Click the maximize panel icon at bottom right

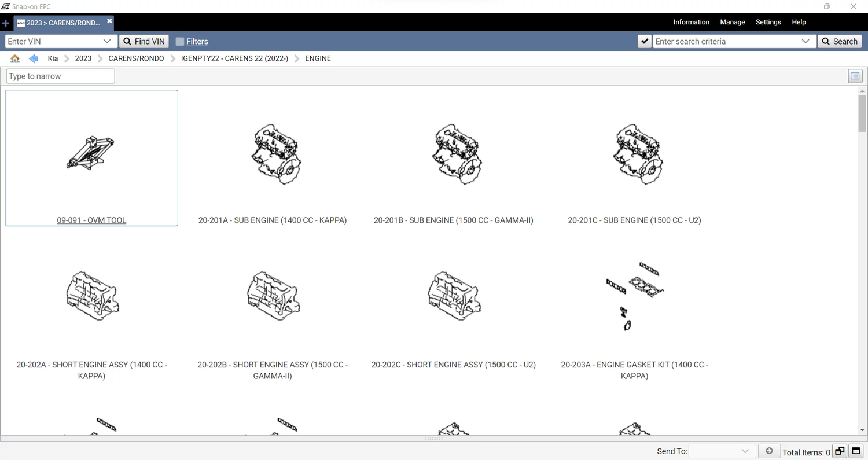(856, 451)
